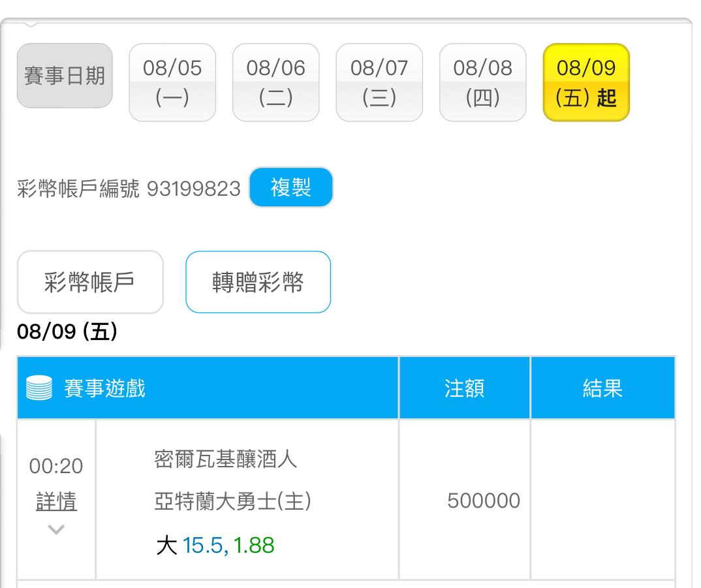Click the 注額 column header
Viewport: 701px width, 588px height.
[465, 388]
